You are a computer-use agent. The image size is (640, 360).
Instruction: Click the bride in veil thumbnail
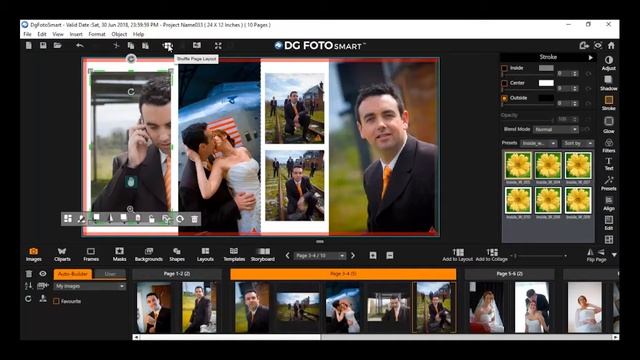tap(487, 307)
